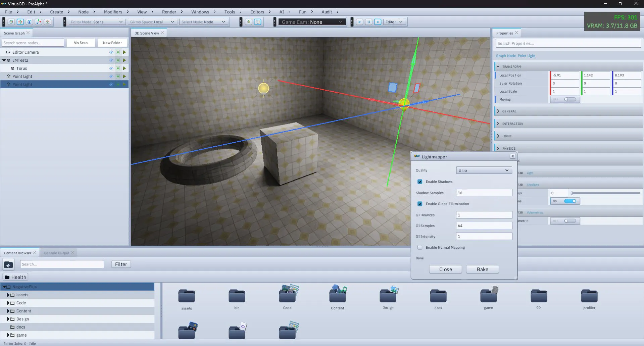
Task: Activate the move (translate) gizmo tool
Action: pyautogui.click(x=20, y=22)
